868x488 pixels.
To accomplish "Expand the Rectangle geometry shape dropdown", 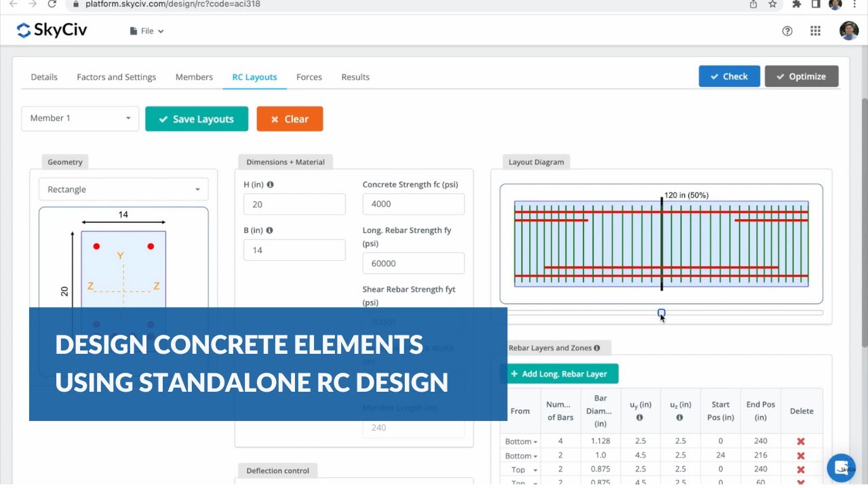I will (x=123, y=190).
